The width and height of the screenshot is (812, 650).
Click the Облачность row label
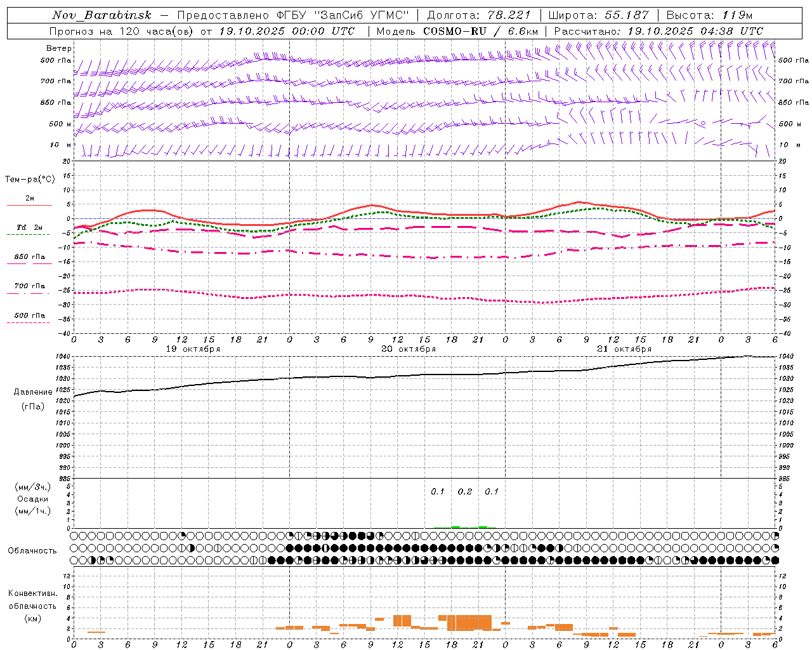32,551
